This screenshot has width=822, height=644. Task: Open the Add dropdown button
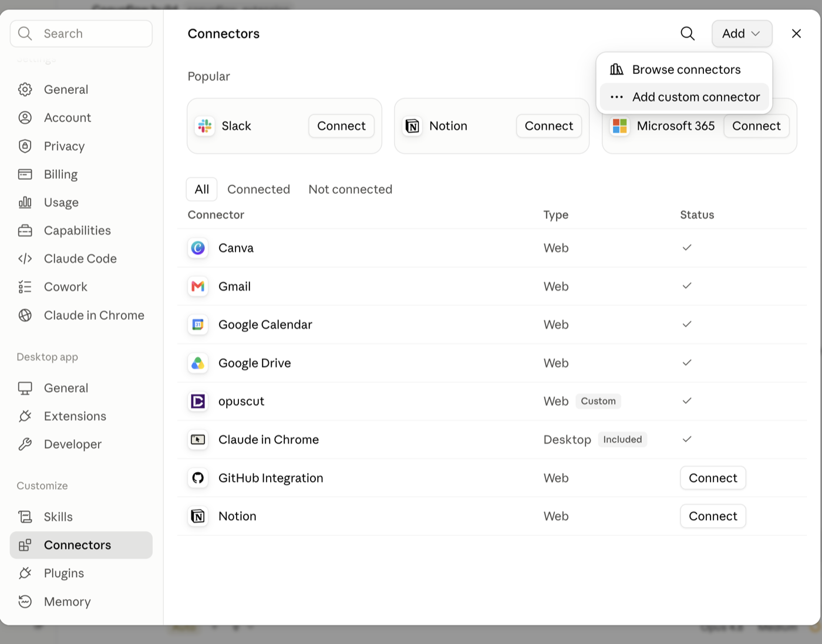pos(742,33)
